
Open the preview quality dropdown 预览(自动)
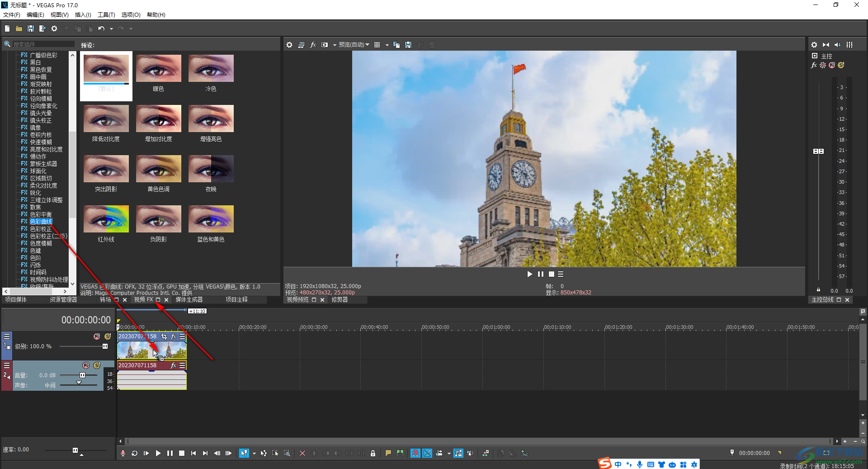[x=354, y=45]
